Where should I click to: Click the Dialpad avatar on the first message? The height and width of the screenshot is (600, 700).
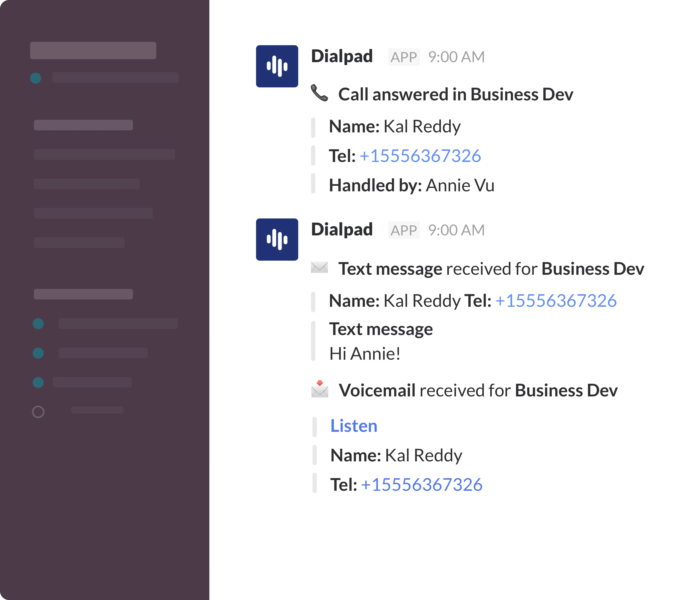[277, 66]
